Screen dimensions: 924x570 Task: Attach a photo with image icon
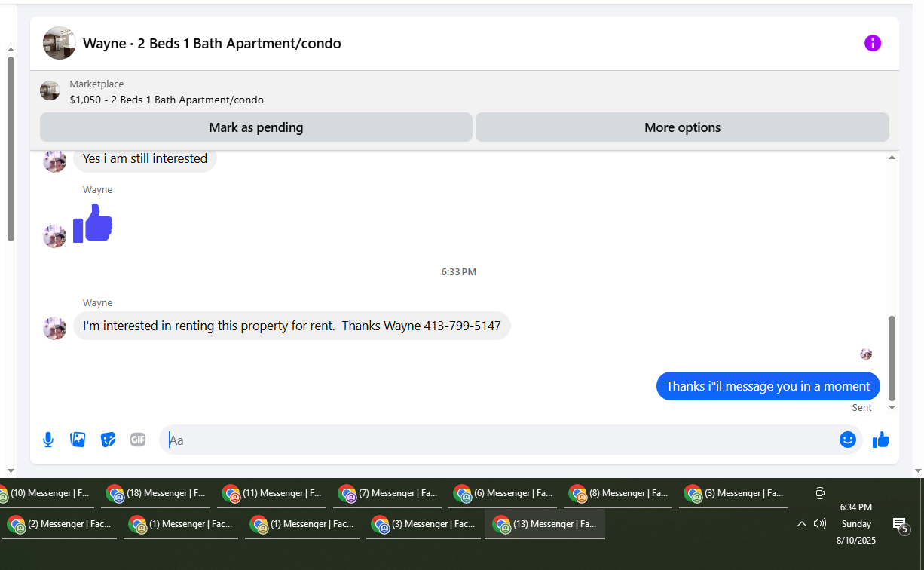(x=78, y=440)
